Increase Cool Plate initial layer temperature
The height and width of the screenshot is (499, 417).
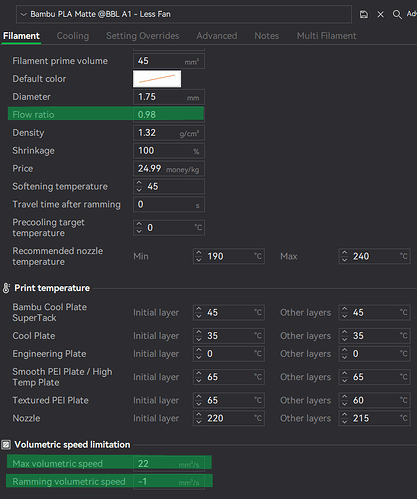tap(199, 333)
